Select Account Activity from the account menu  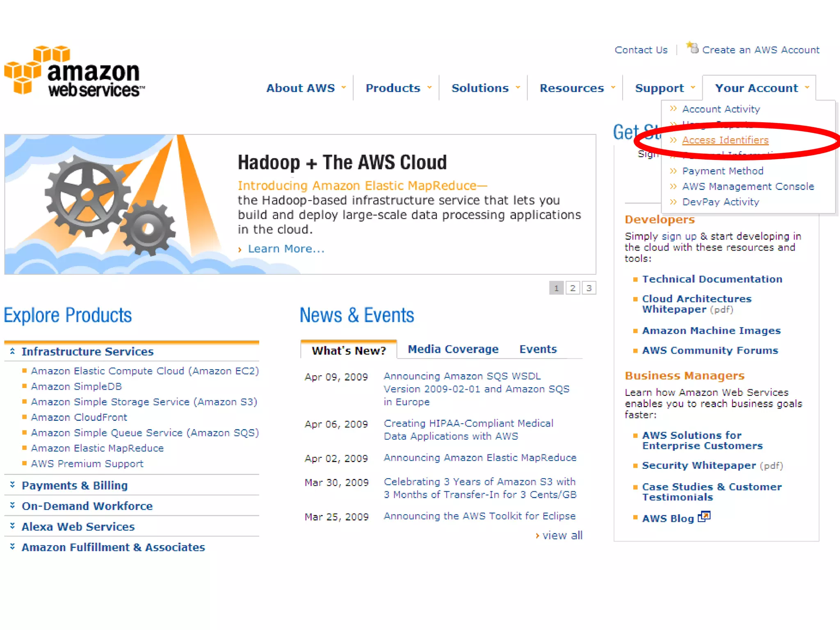721,109
